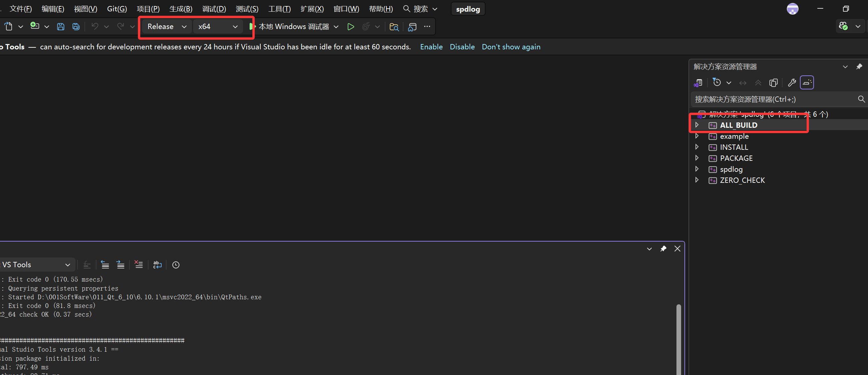The image size is (868, 375).
Task: Click the Enable link in the info bar
Action: [x=431, y=47]
